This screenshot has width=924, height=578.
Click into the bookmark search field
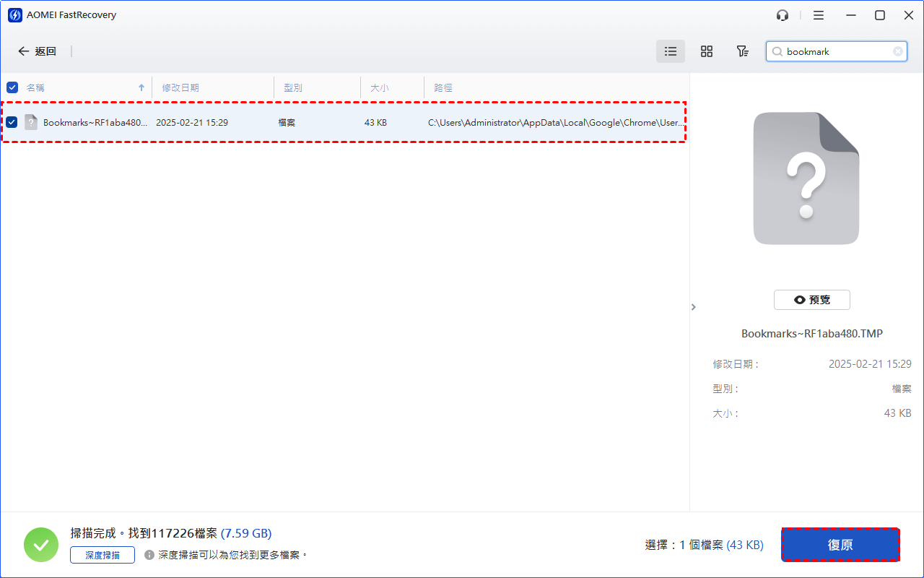[x=837, y=51]
